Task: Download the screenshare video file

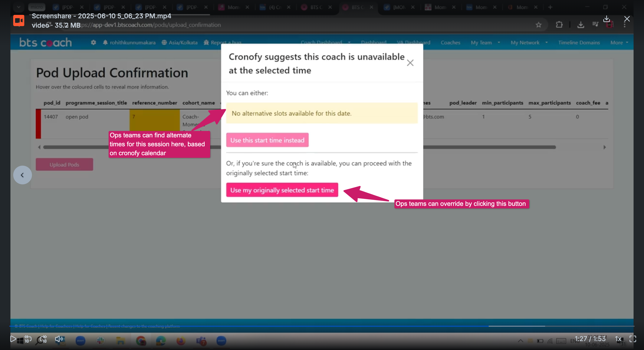Action: pyautogui.click(x=607, y=19)
